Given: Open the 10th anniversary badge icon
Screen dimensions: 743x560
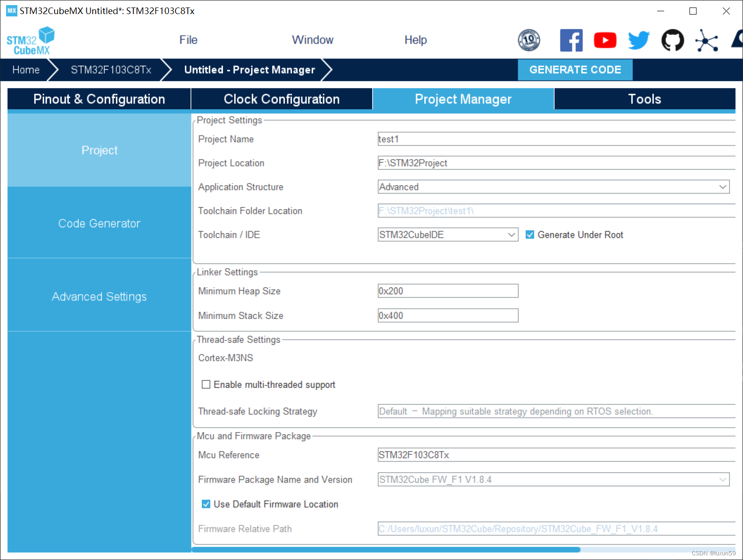Looking at the screenshot, I should click(x=529, y=40).
